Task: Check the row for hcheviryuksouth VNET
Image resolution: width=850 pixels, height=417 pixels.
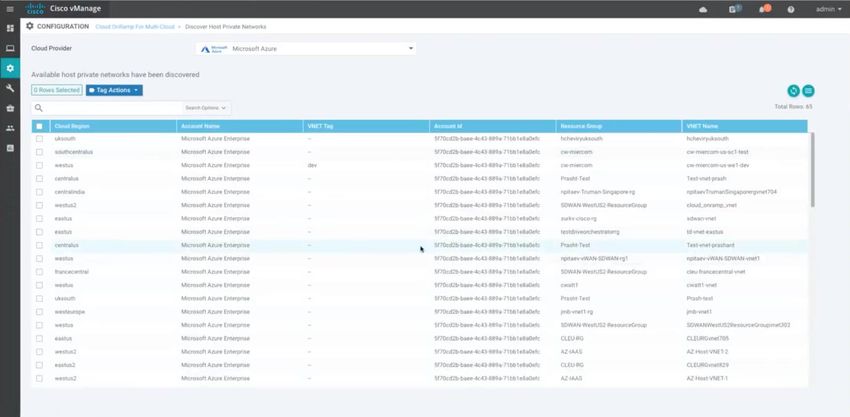Action: pos(39,139)
